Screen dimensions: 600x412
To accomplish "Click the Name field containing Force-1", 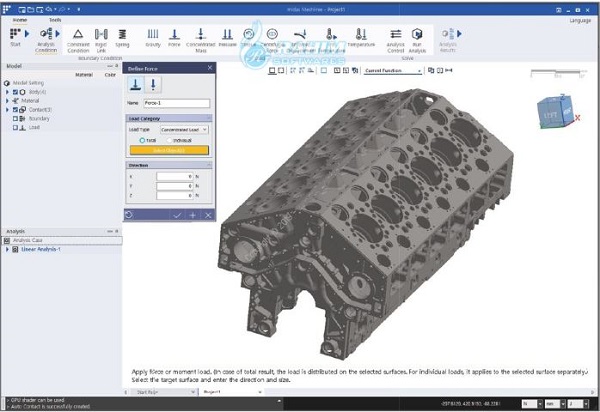I will pos(177,103).
